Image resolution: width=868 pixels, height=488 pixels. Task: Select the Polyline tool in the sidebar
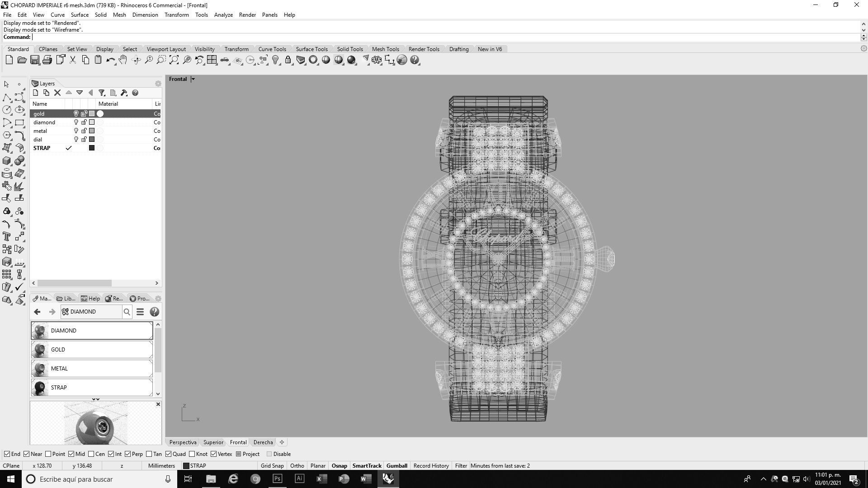6,97
